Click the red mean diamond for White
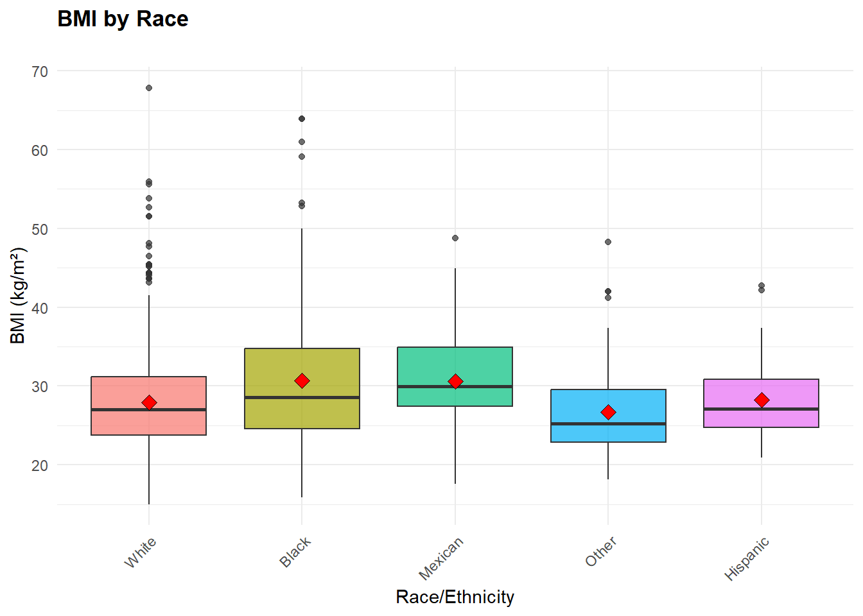 point(149,402)
